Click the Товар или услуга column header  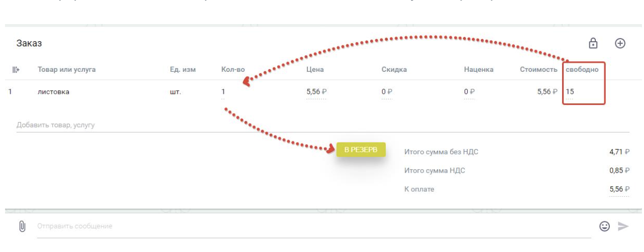pyautogui.click(x=67, y=70)
